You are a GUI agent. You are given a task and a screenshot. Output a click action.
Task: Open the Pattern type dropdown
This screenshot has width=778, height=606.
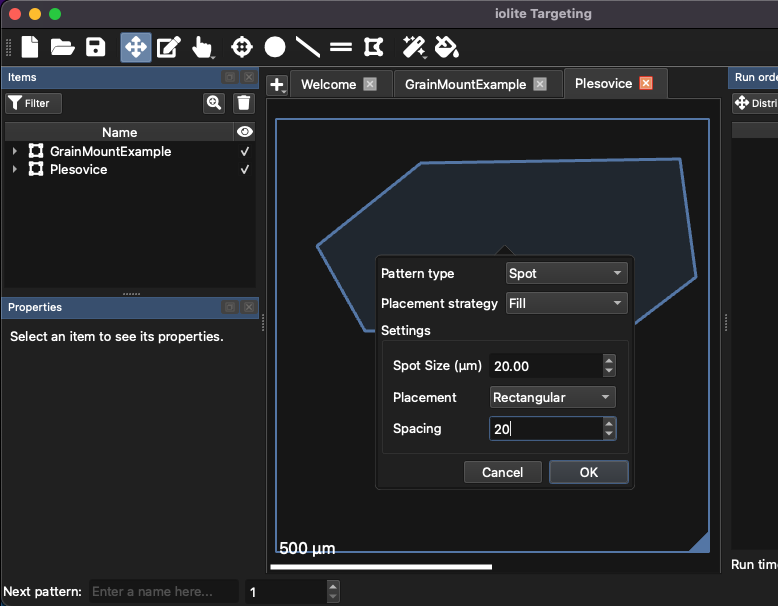(x=567, y=273)
